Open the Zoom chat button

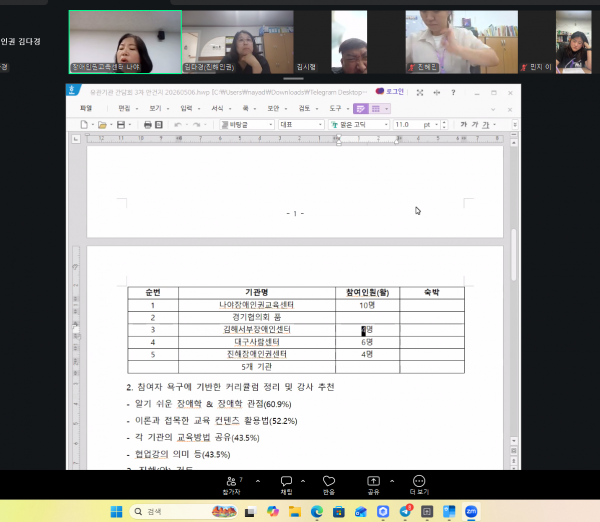[x=286, y=485]
